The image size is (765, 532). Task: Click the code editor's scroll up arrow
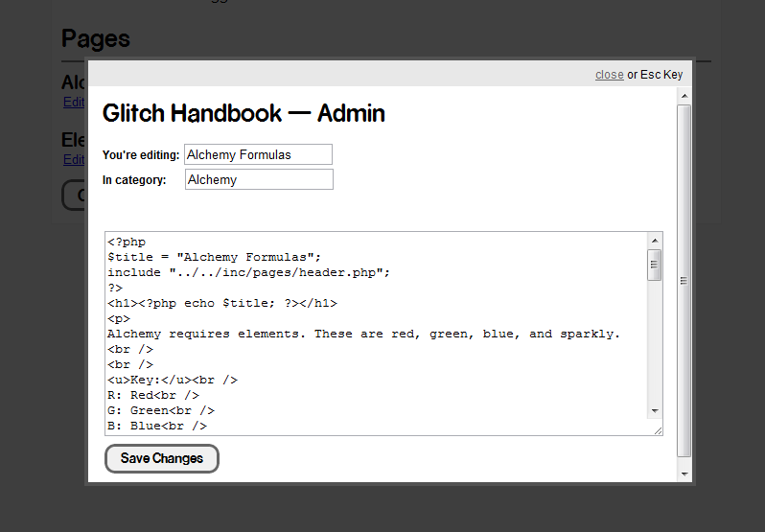tap(655, 241)
